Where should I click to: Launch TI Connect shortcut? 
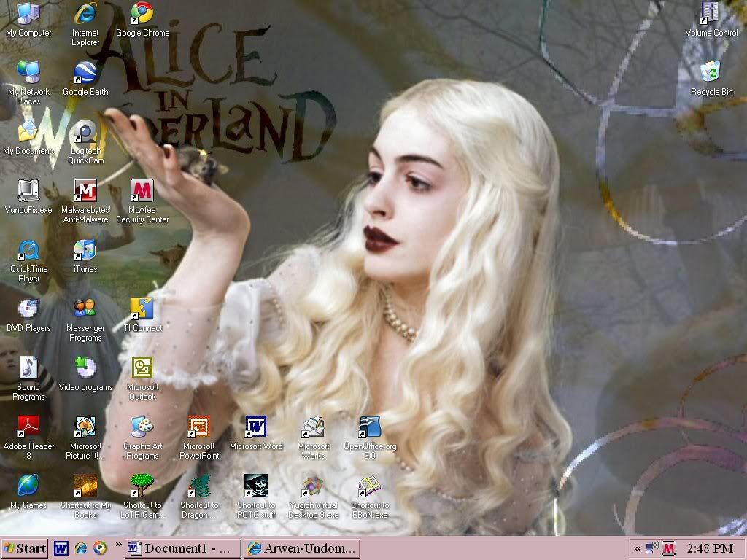pyautogui.click(x=142, y=316)
